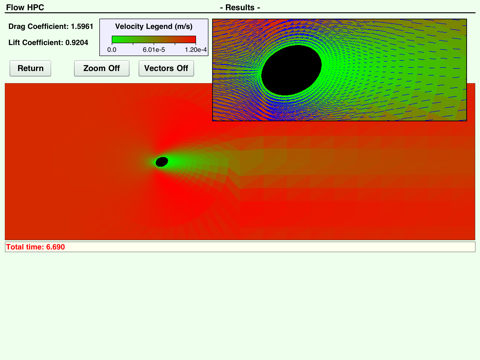Image resolution: width=480 pixels, height=360 pixels.
Task: Click the zoomed inset view with vectors
Action: point(339,70)
